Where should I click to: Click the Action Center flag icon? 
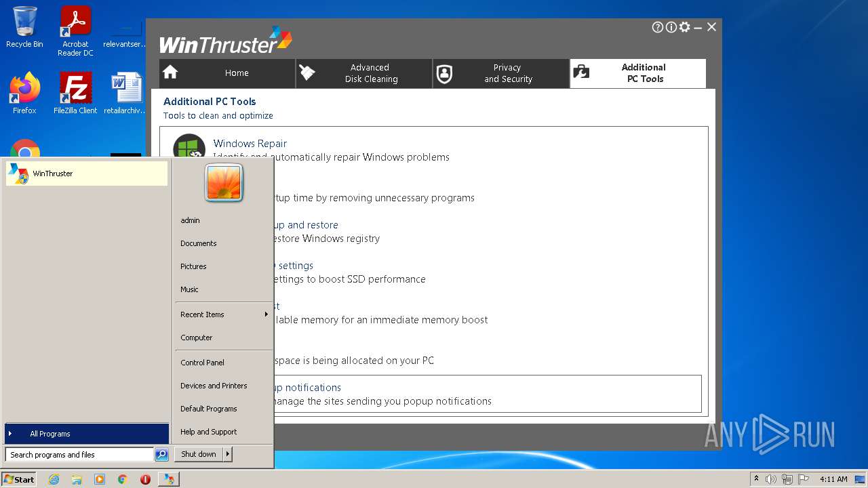coord(804,479)
